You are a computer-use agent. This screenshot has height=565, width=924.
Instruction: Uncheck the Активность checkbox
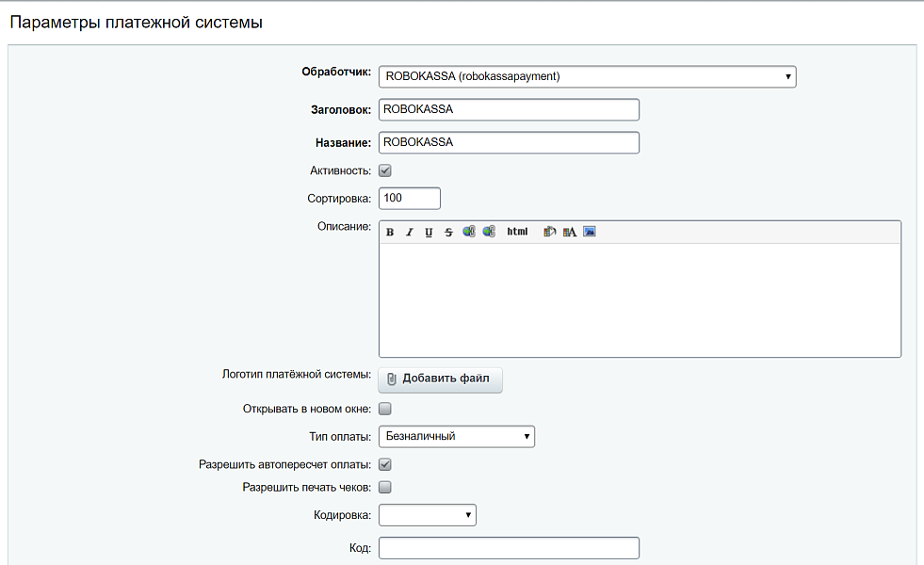pos(385,171)
